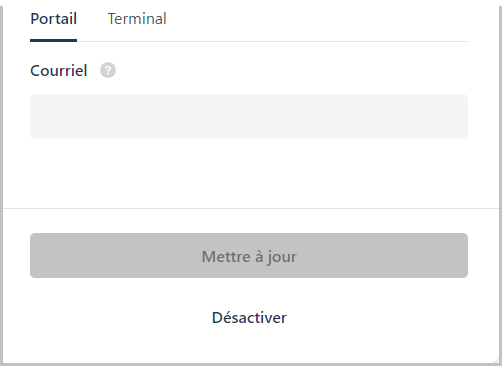Click the resize grip at the panel corner
The height and width of the screenshot is (366, 502).
(x=496, y=360)
